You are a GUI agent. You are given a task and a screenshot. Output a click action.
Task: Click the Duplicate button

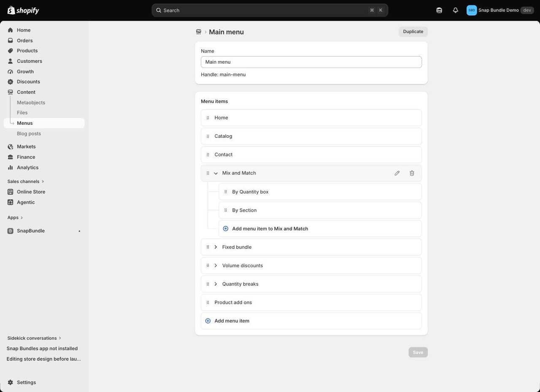pos(413,32)
